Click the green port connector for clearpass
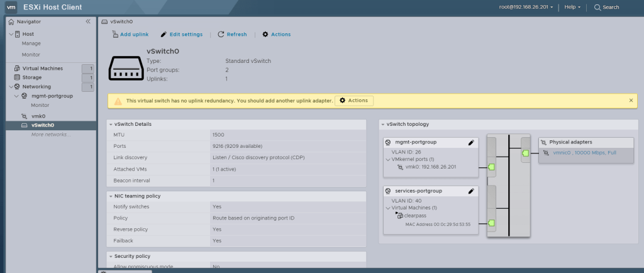 click(x=492, y=223)
